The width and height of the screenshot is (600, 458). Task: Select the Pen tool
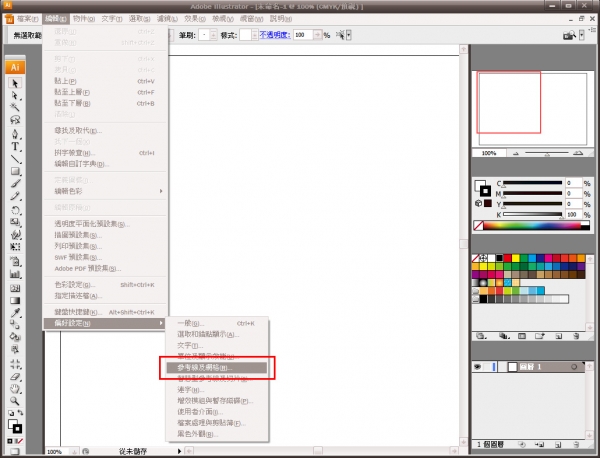15,134
